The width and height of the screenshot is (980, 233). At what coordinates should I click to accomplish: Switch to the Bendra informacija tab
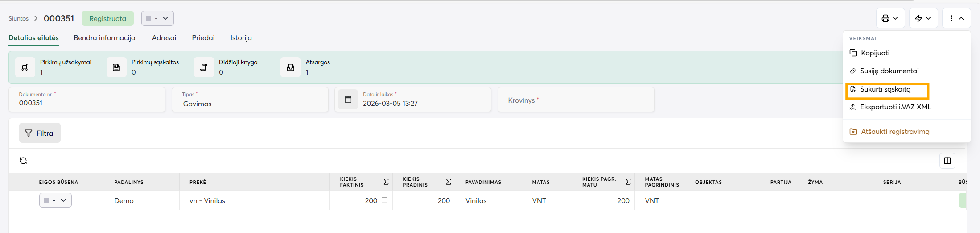tap(104, 38)
